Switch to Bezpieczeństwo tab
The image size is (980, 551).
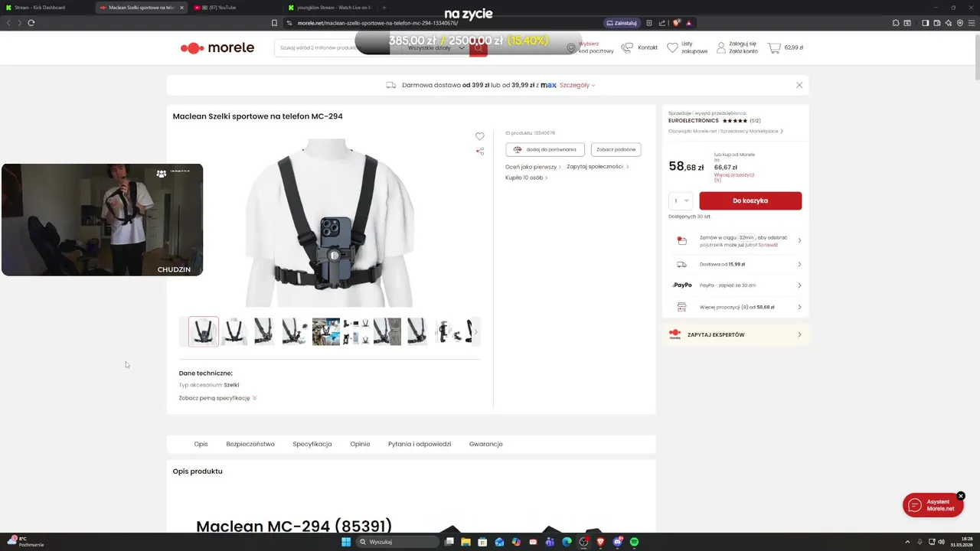click(x=250, y=444)
